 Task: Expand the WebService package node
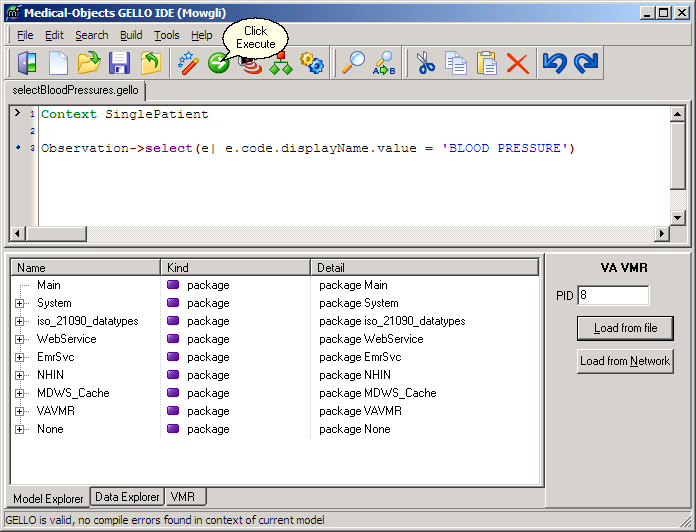[20, 339]
